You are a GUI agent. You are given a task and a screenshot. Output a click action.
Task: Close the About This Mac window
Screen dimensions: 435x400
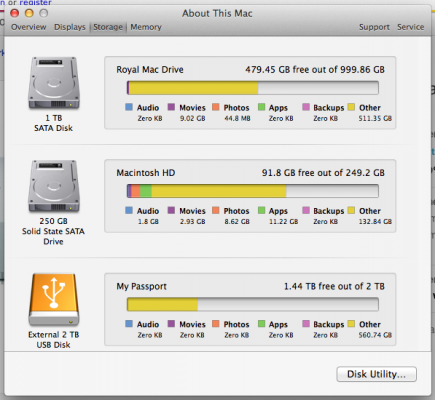click(15, 13)
